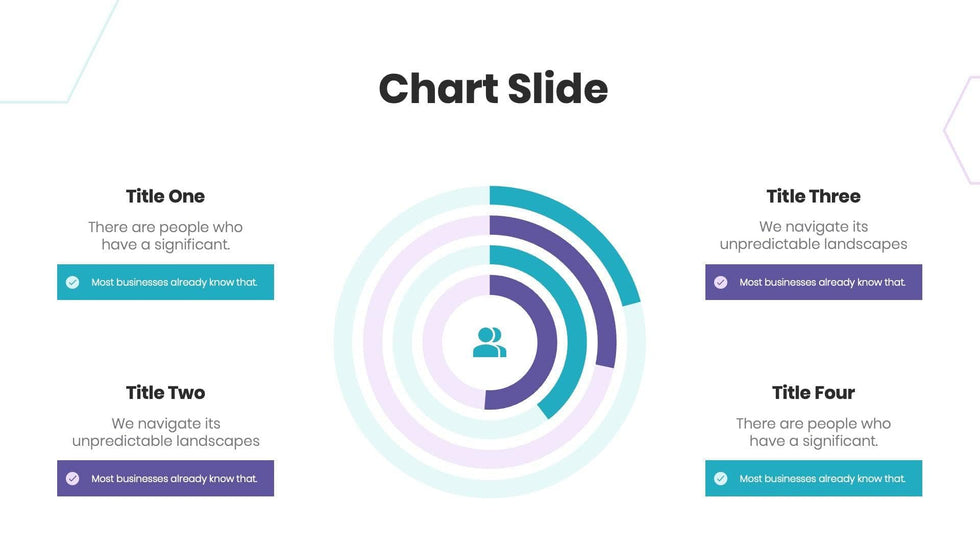
Task: Click the description paragraph under Title One
Action: (x=165, y=235)
